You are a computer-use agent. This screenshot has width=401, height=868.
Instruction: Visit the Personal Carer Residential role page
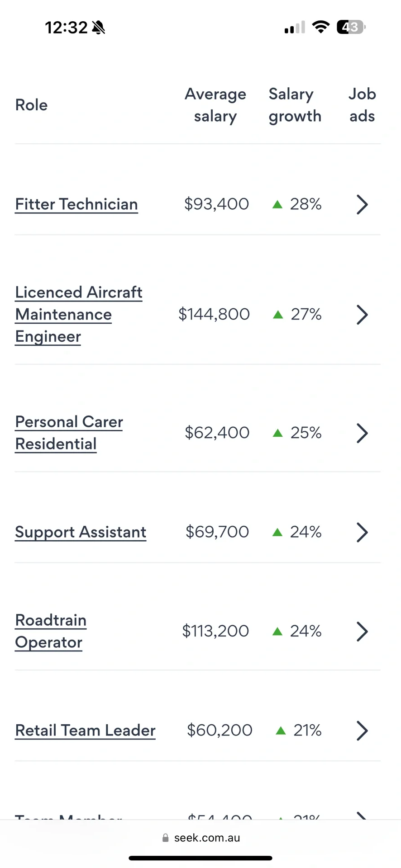[69, 433]
